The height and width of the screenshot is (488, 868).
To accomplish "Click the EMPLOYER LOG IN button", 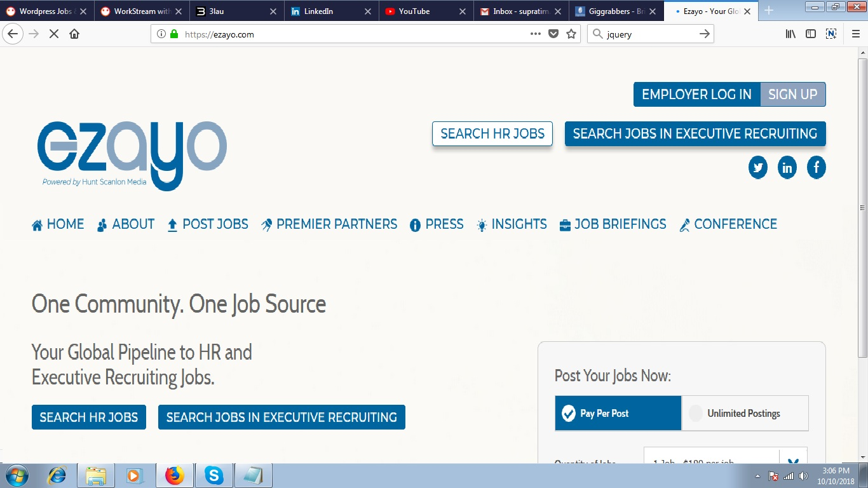I will pyautogui.click(x=696, y=95).
